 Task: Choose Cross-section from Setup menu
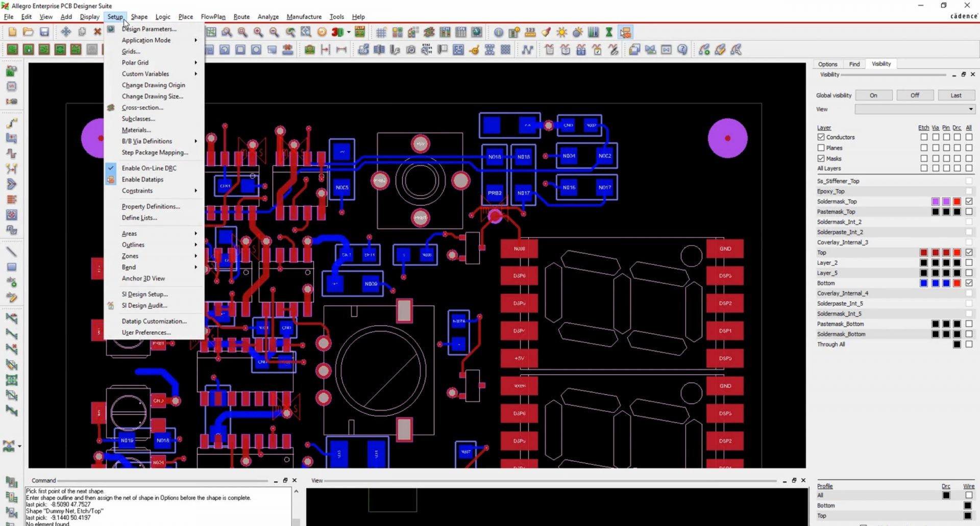pyautogui.click(x=142, y=108)
